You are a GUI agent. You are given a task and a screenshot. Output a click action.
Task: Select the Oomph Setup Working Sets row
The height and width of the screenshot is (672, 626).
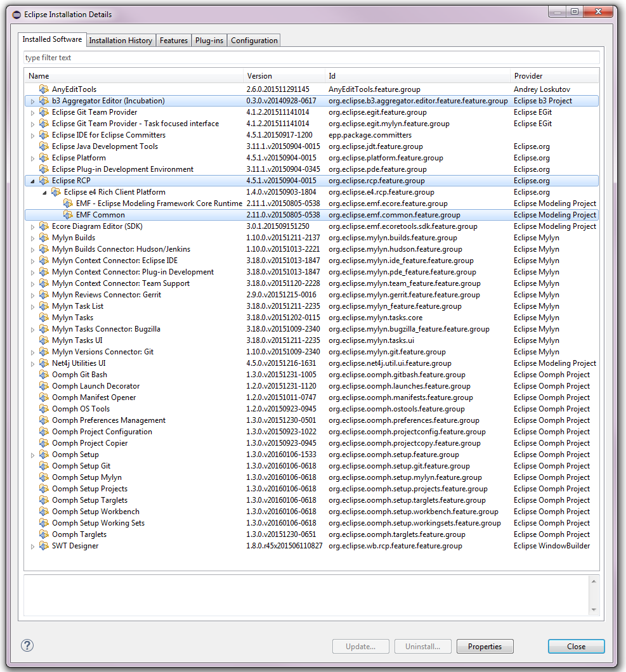click(311, 523)
